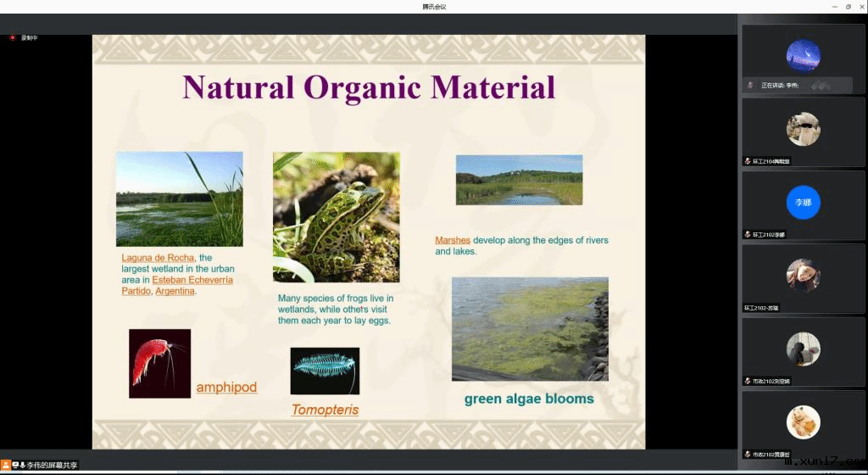Select the 环工2102-苏瑞 participant video tile

click(803, 276)
